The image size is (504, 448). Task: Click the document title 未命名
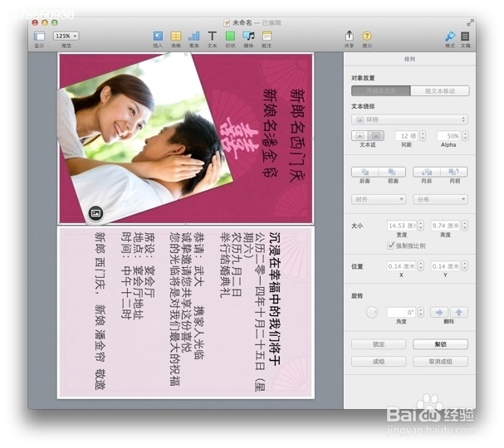click(242, 22)
